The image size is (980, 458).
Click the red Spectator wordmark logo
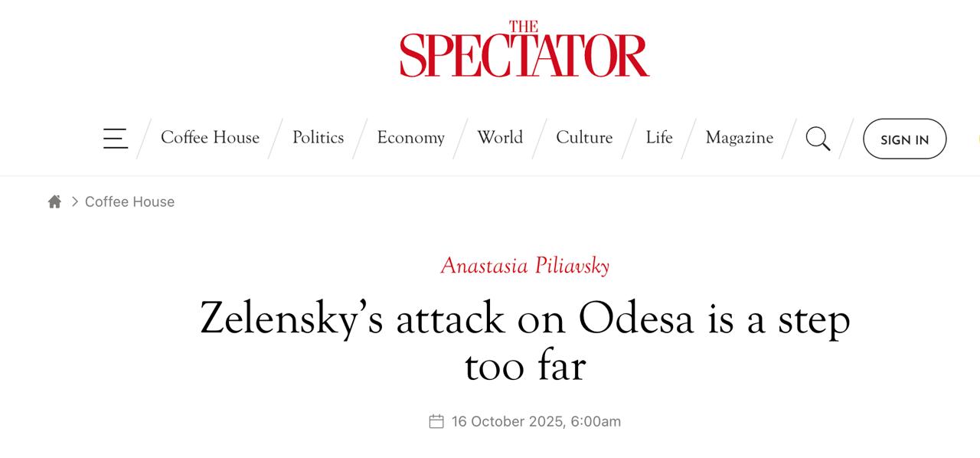tap(524, 55)
